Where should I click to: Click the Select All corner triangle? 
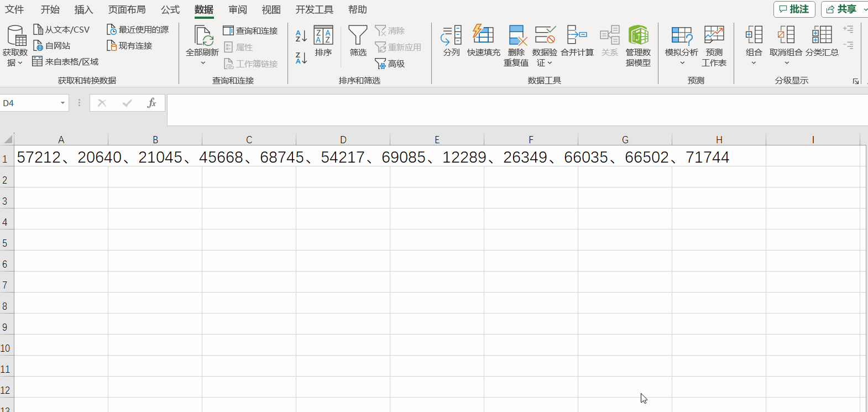click(x=8, y=139)
